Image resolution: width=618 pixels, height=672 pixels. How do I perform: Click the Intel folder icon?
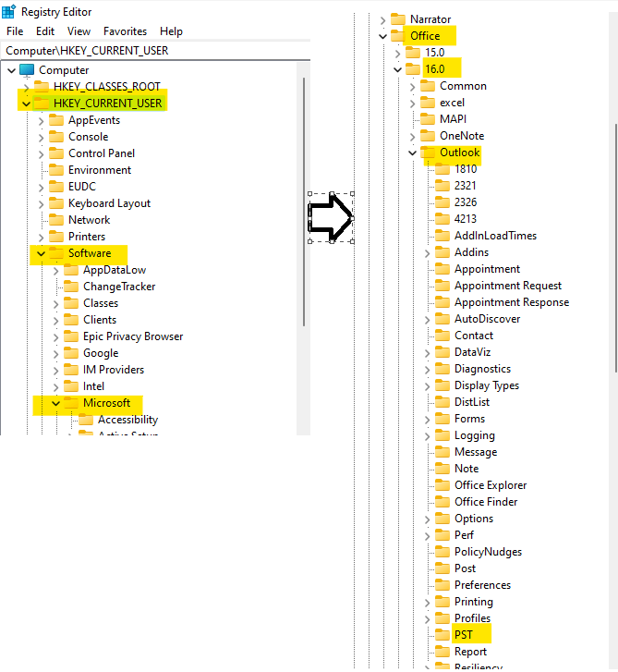(71, 386)
